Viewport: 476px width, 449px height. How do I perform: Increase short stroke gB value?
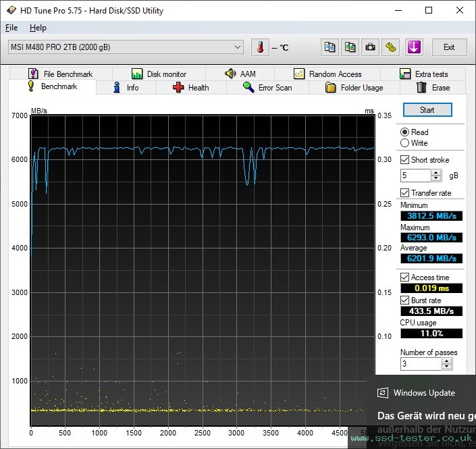point(436,172)
